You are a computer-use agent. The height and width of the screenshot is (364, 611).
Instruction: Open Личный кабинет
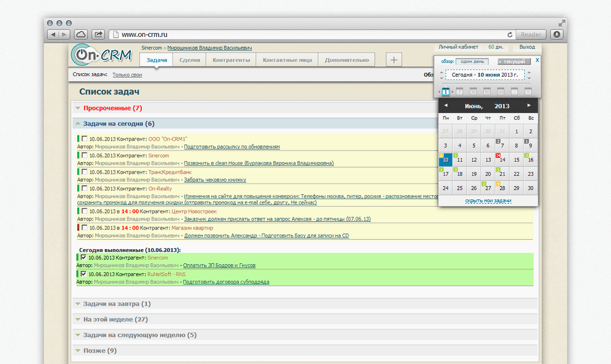pyautogui.click(x=459, y=46)
